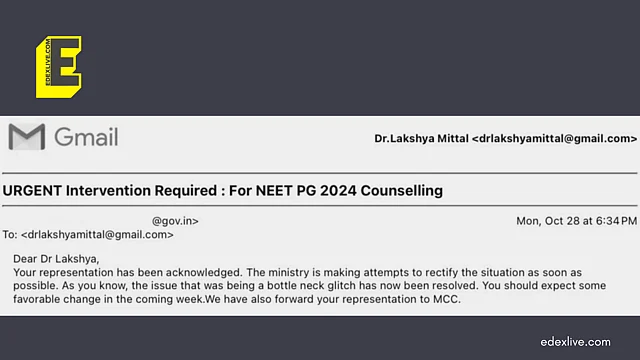Click the yellow EdexLive E logo

tap(59, 67)
